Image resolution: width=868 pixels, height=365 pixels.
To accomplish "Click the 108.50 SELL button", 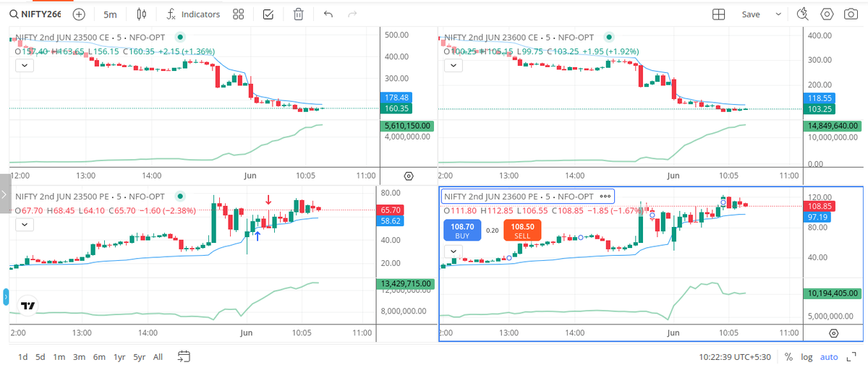I will pyautogui.click(x=522, y=231).
